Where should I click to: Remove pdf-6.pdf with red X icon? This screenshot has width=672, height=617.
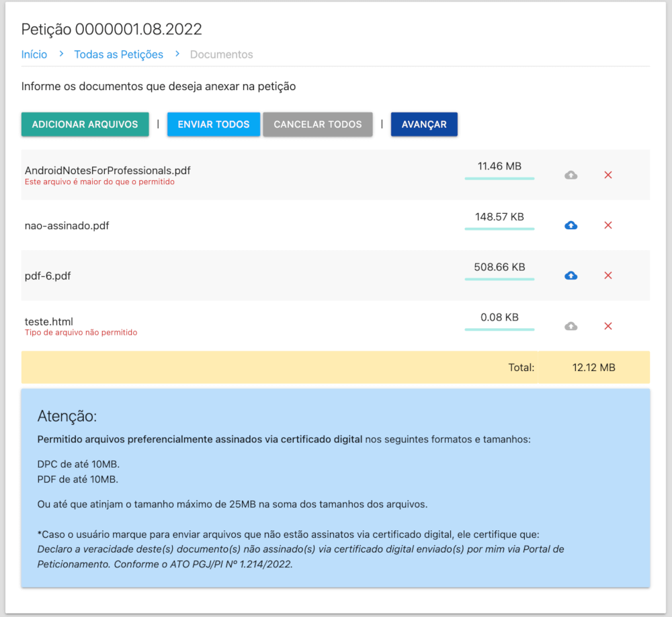607,276
